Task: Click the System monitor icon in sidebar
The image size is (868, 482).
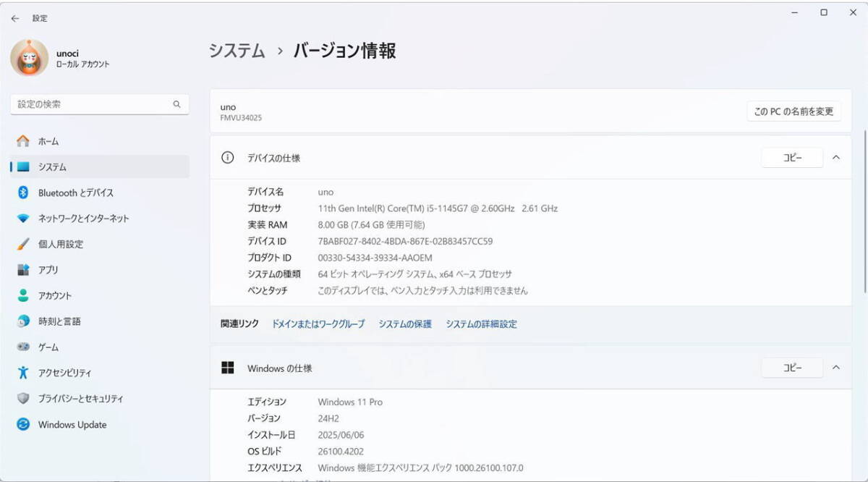Action: point(23,166)
